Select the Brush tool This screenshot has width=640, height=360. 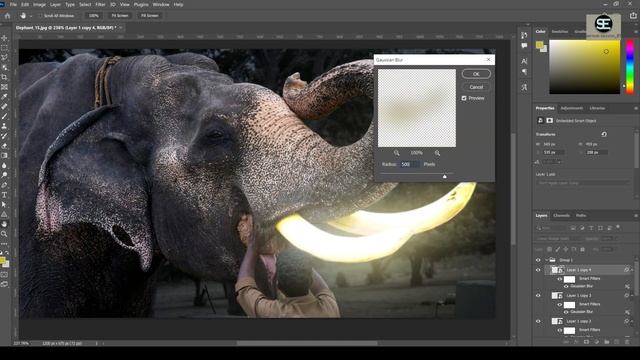(4, 116)
